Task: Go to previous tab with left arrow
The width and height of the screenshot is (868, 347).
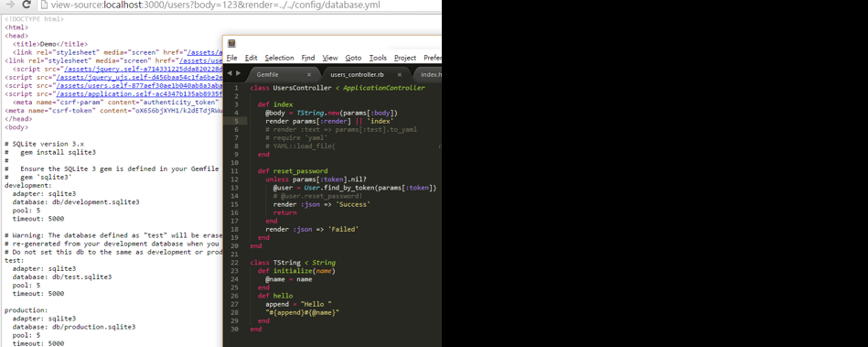Action: tap(230, 73)
